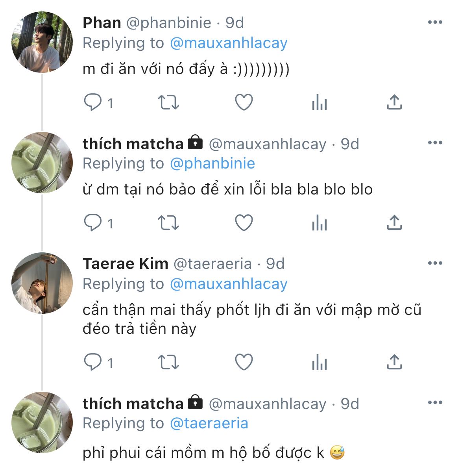
Task: Reply to Phan's tweet
Action: point(93,103)
